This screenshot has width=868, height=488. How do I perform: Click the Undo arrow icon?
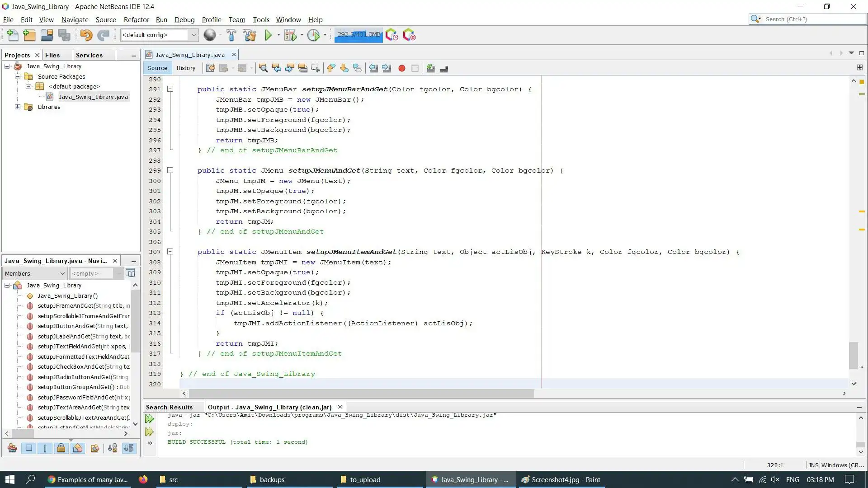coord(86,35)
